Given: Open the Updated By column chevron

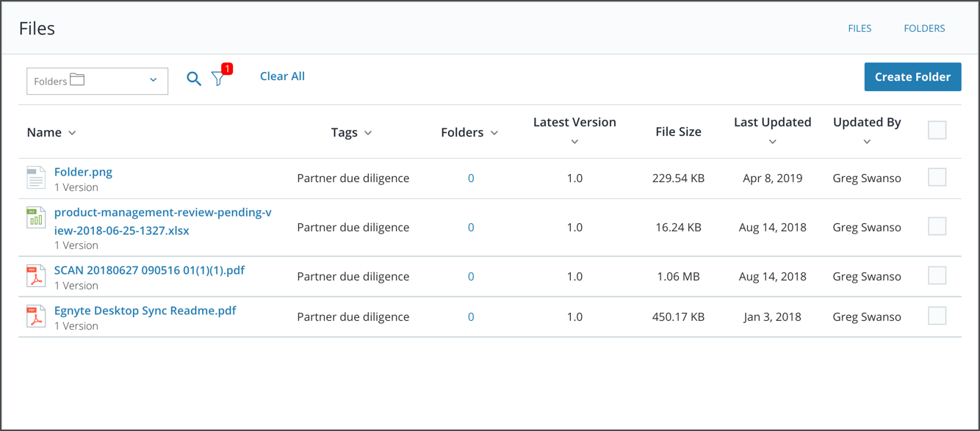Looking at the screenshot, I should click(x=867, y=142).
